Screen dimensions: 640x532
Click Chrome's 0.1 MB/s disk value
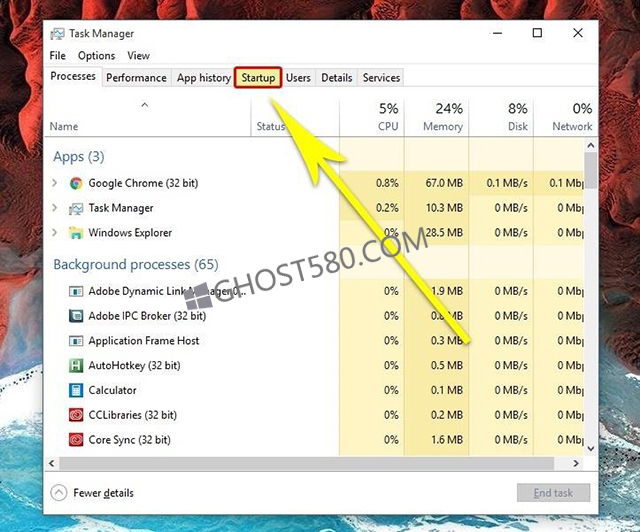(507, 183)
